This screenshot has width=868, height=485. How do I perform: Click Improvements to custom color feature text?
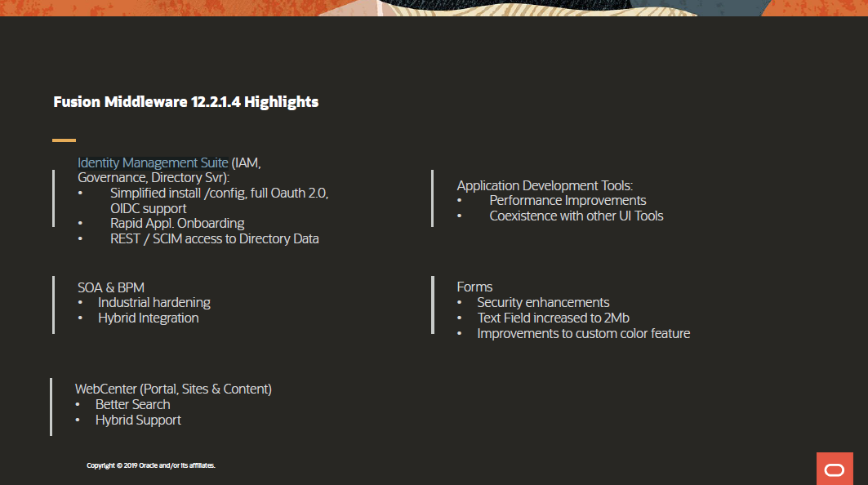click(x=583, y=333)
